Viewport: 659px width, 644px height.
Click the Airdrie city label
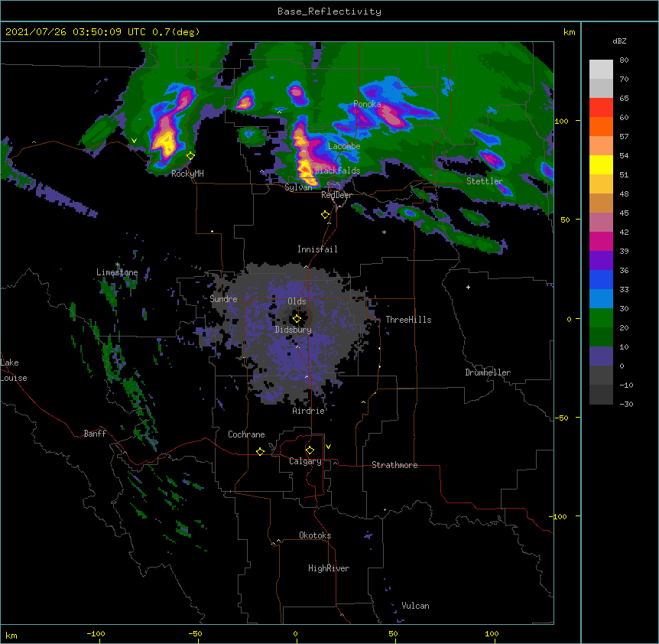(x=309, y=411)
